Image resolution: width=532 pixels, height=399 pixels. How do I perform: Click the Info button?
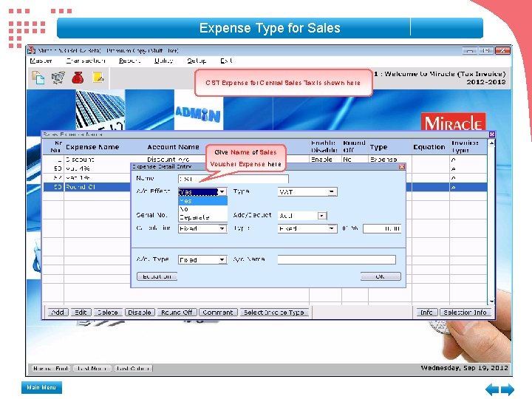pyautogui.click(x=426, y=312)
